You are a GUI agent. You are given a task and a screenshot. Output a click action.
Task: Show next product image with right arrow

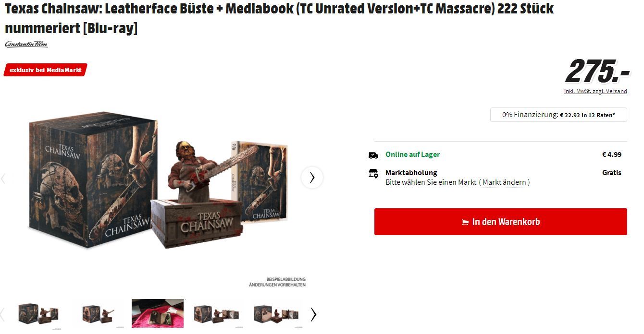(x=312, y=178)
